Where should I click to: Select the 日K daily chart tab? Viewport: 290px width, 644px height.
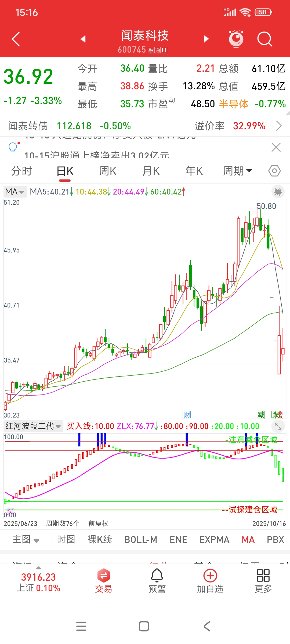pos(65,171)
